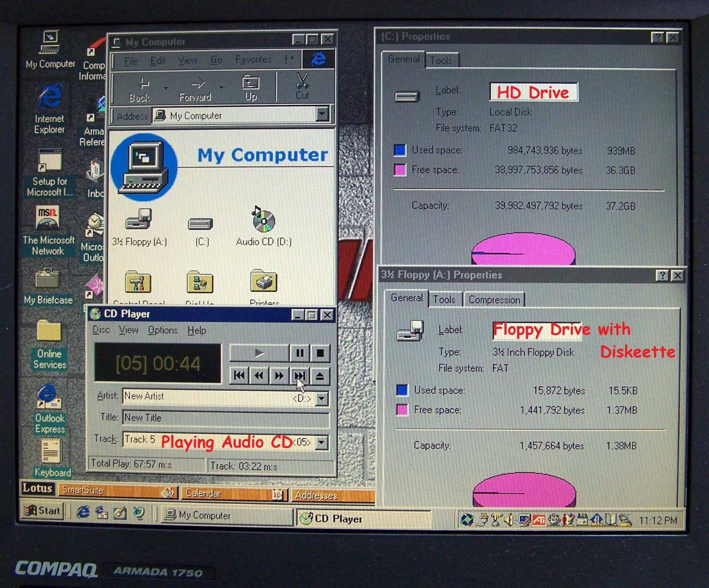
Task: Open the My Briefcase desktop icon
Action: (x=48, y=286)
